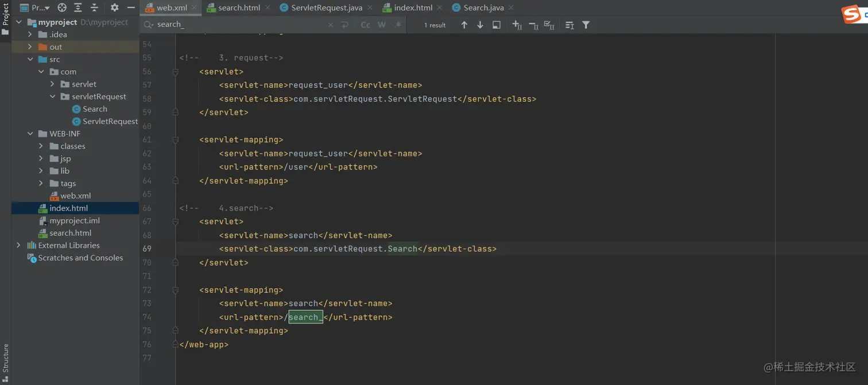The height and width of the screenshot is (385, 868).
Task: Unselect occurrence icon in search bar
Action: (x=533, y=25)
